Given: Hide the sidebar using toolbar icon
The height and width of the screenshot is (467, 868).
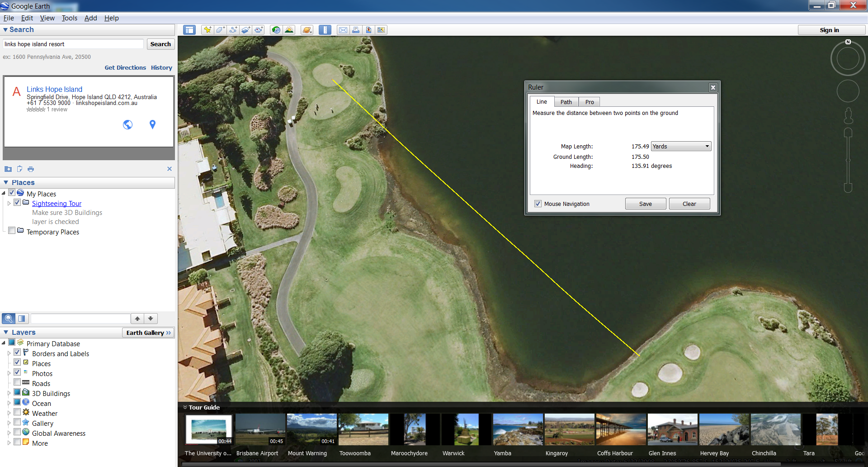Looking at the screenshot, I should (189, 30).
